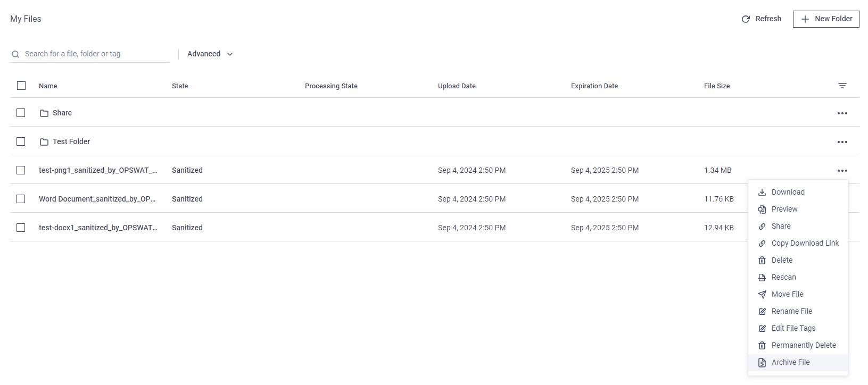Screen dimensions: 868x385
Task: Sort by the Upload Date column header
Action: [x=457, y=86]
